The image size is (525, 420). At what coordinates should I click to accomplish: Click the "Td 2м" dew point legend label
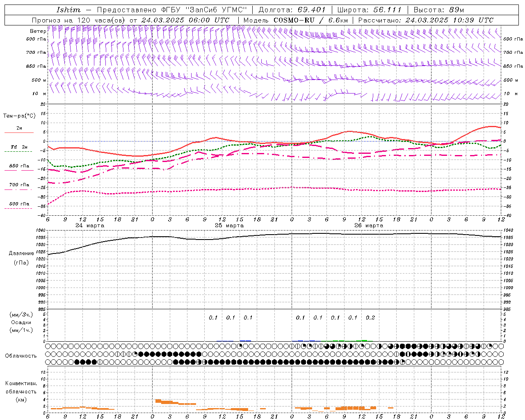(19, 147)
